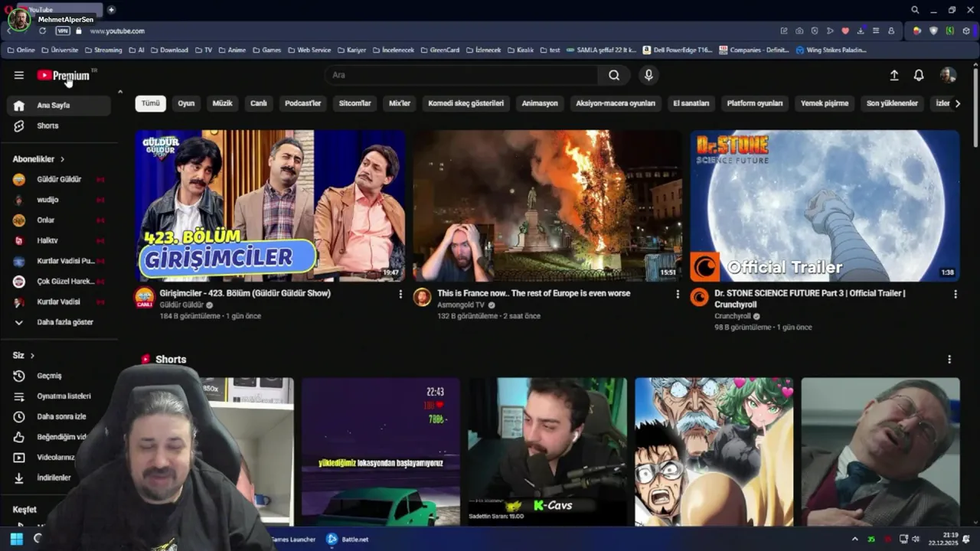This screenshot has height=551, width=980.
Task: Open the YouTube account avatar menu
Action: [x=948, y=75]
